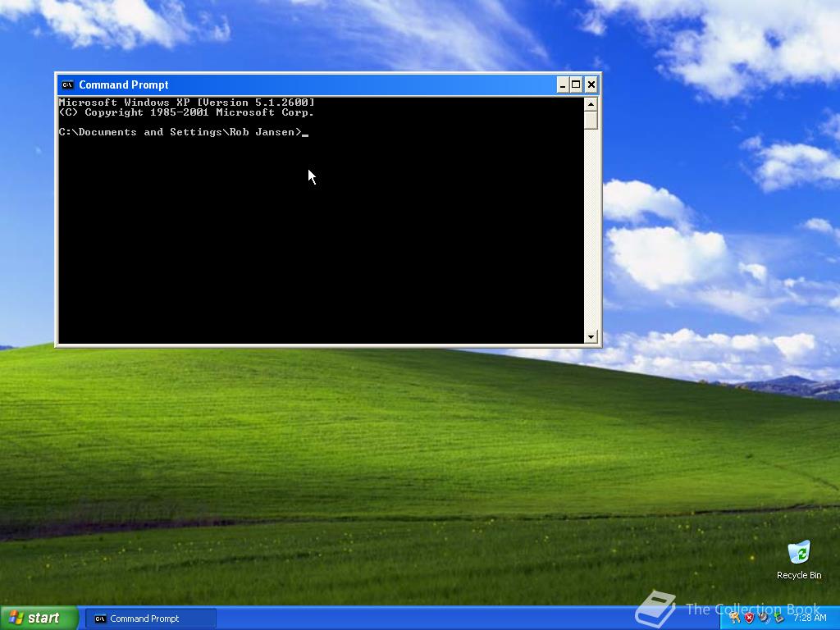Click the volume speaker tray icon

click(764, 618)
